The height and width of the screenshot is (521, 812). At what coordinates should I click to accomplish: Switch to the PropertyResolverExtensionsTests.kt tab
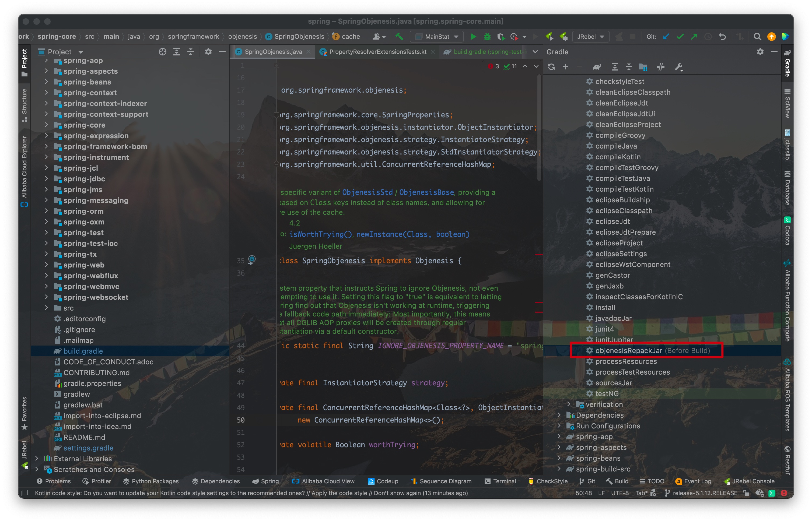(x=377, y=52)
